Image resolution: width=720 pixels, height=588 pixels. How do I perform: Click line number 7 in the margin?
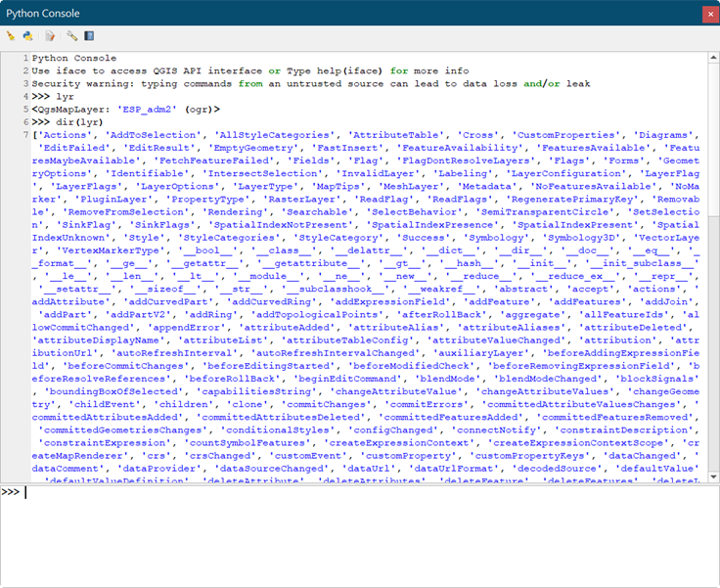click(25, 134)
